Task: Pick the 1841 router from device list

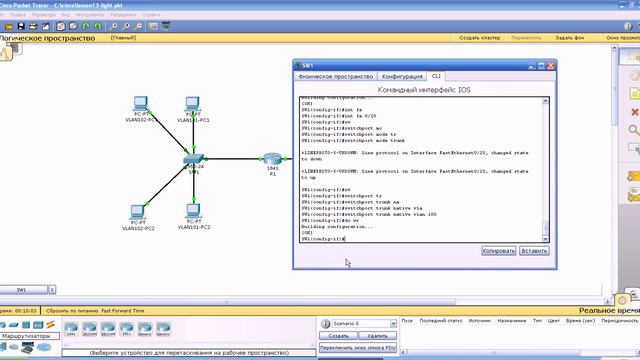Action: [x=71, y=329]
